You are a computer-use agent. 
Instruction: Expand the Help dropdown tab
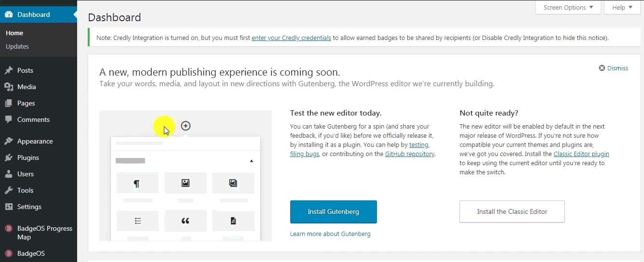coord(622,7)
